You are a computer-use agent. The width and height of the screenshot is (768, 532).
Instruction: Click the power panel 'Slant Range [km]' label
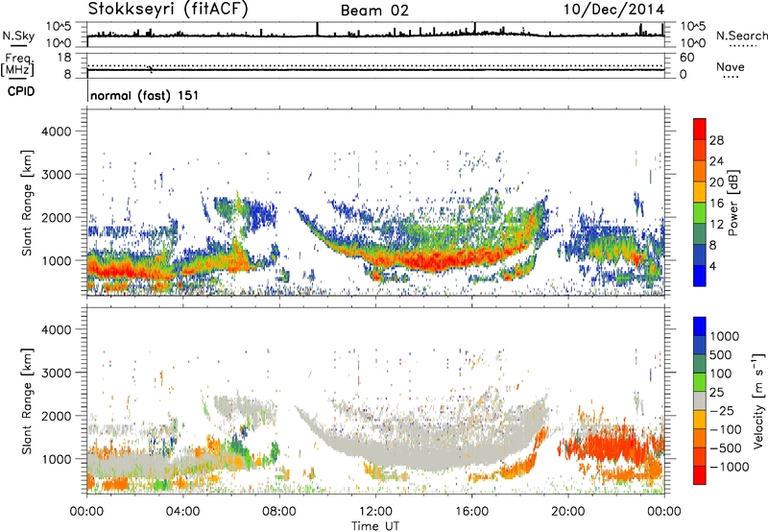27,203
